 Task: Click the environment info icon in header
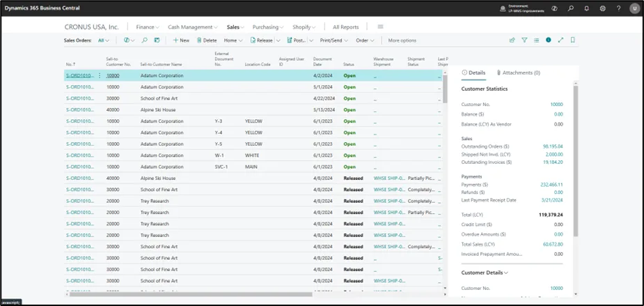[x=502, y=8]
